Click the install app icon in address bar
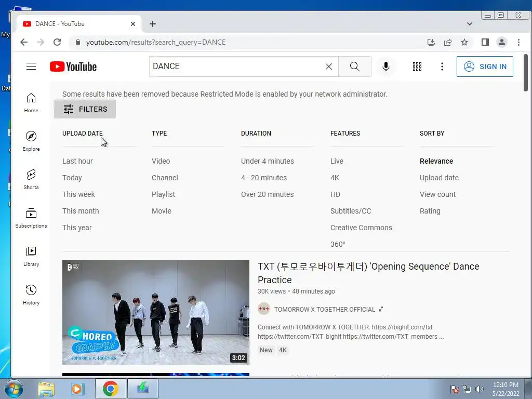Image resolution: width=532 pixels, height=399 pixels. point(431,42)
